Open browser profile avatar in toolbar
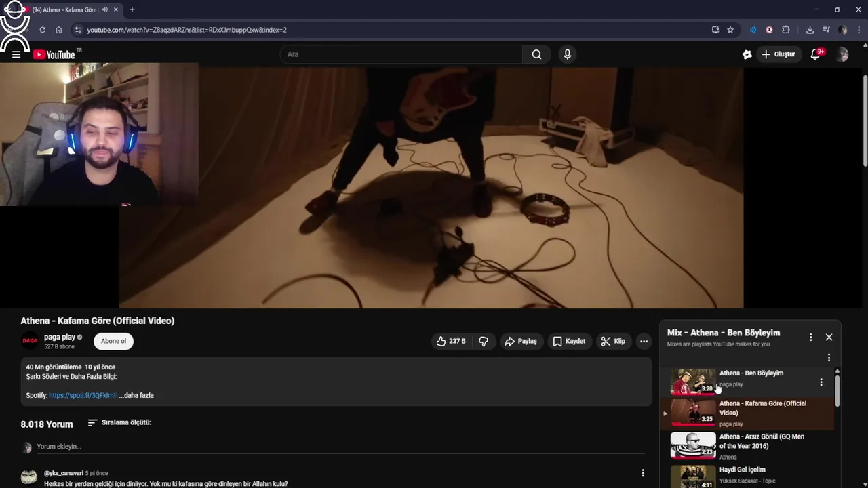 click(842, 30)
